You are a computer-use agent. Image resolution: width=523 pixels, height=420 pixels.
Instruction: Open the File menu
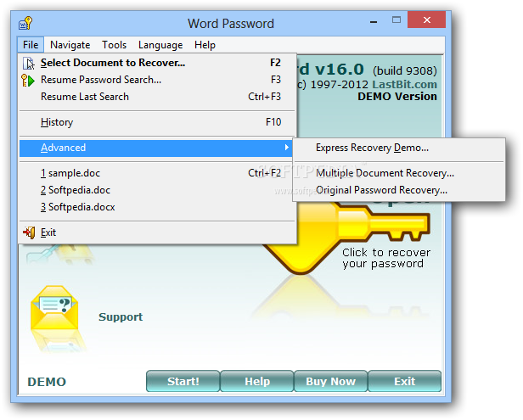(31, 45)
